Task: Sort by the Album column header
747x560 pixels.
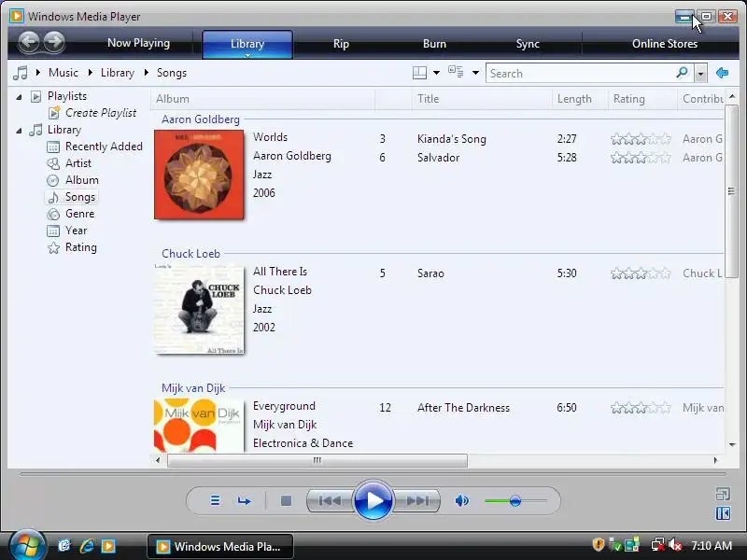Action: coord(263,99)
